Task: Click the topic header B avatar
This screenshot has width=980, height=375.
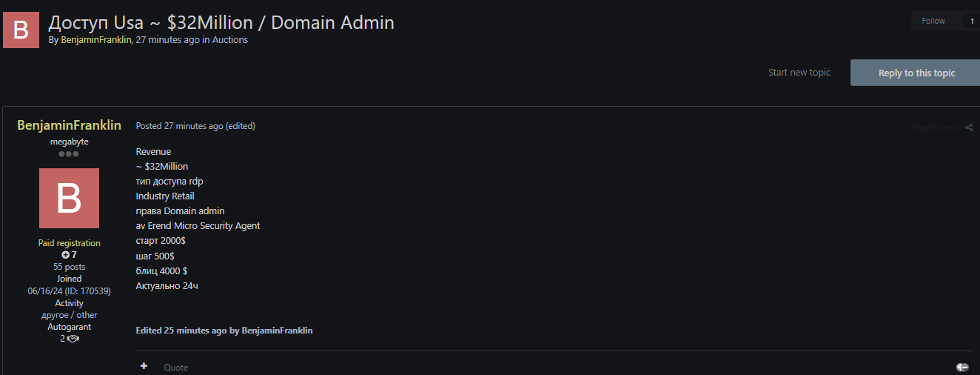Action: click(21, 30)
